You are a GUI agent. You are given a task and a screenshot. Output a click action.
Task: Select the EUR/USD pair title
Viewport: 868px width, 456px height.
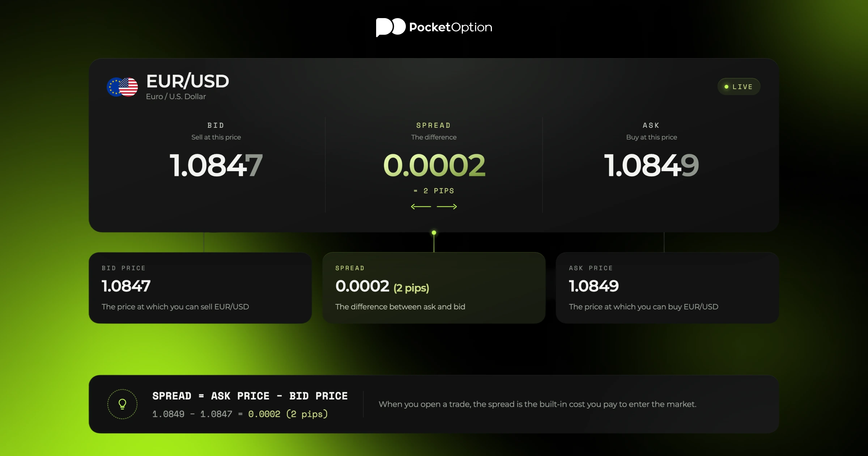[x=188, y=81]
